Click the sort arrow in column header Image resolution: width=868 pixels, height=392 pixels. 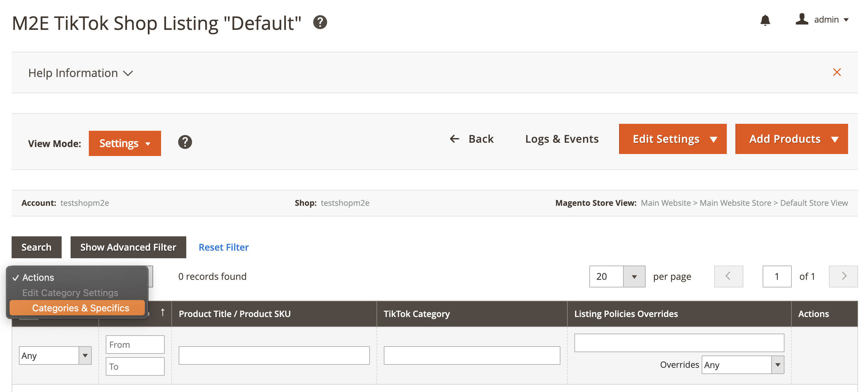pyautogui.click(x=162, y=313)
